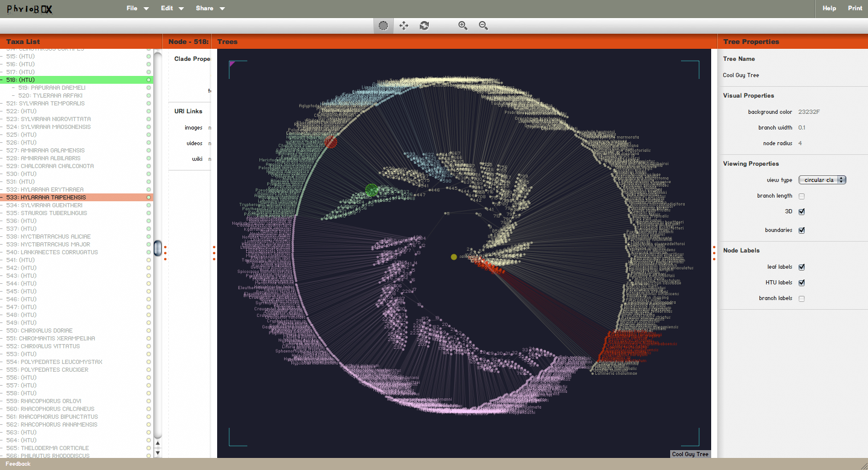Viewport: 868px width, 470px height.
Task: Click the Taxa List scrollbar thumb
Action: point(158,248)
